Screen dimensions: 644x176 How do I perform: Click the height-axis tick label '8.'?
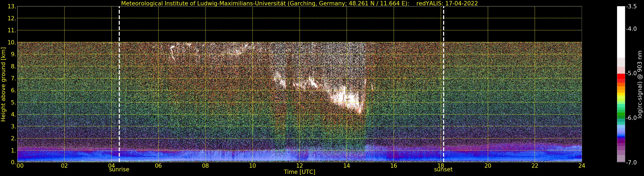point(13,66)
